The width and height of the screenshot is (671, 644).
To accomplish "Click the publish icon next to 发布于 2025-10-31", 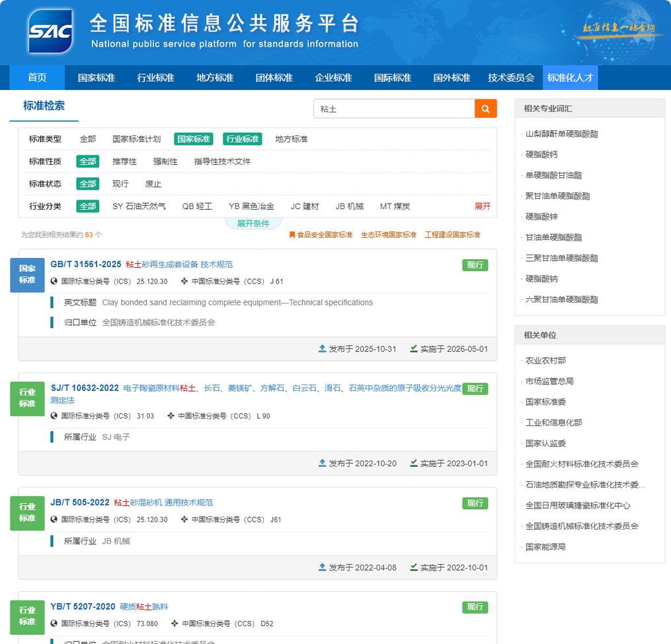I will point(322,348).
